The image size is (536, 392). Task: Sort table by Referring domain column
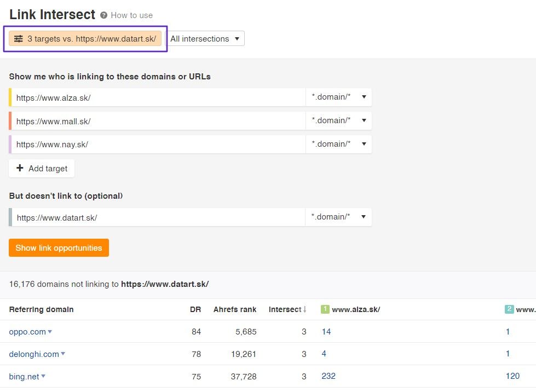click(42, 310)
